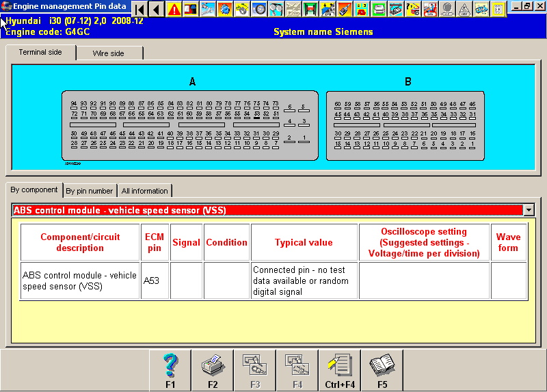Open the All information tab

pyautogui.click(x=144, y=191)
